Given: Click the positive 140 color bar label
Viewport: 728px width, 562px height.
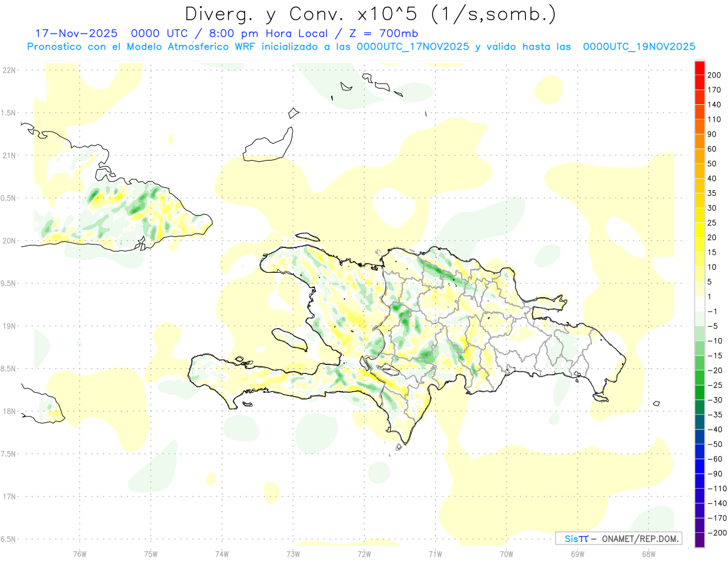Looking at the screenshot, I should 714,104.
